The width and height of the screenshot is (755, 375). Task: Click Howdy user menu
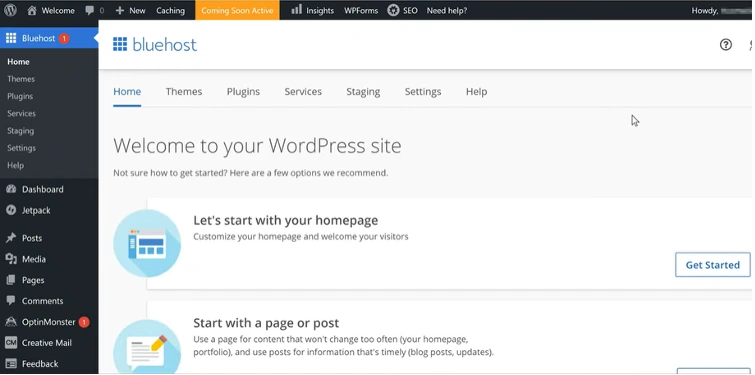click(722, 10)
